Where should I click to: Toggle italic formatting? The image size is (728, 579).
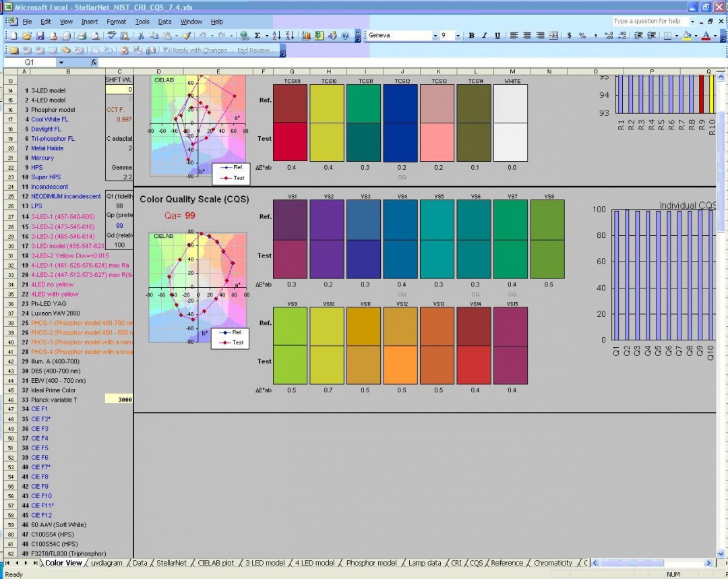[485, 35]
